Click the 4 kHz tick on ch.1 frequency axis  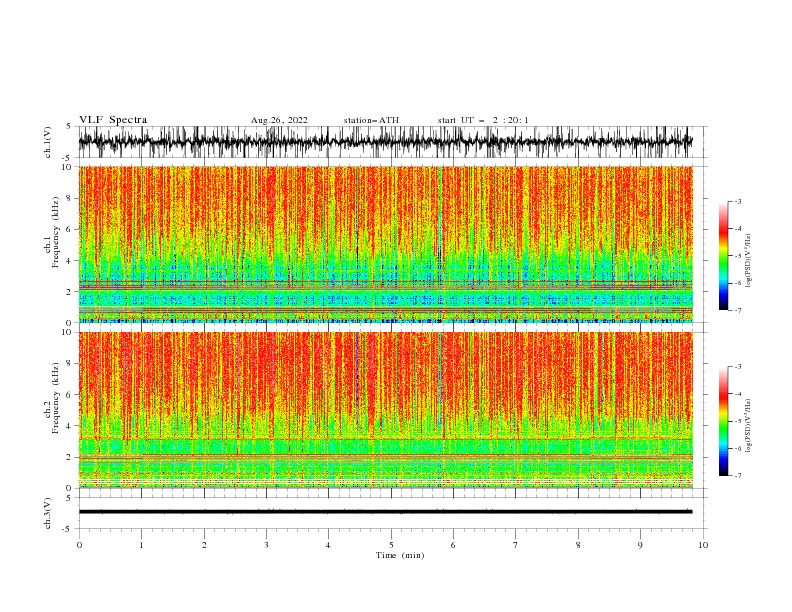69,261
